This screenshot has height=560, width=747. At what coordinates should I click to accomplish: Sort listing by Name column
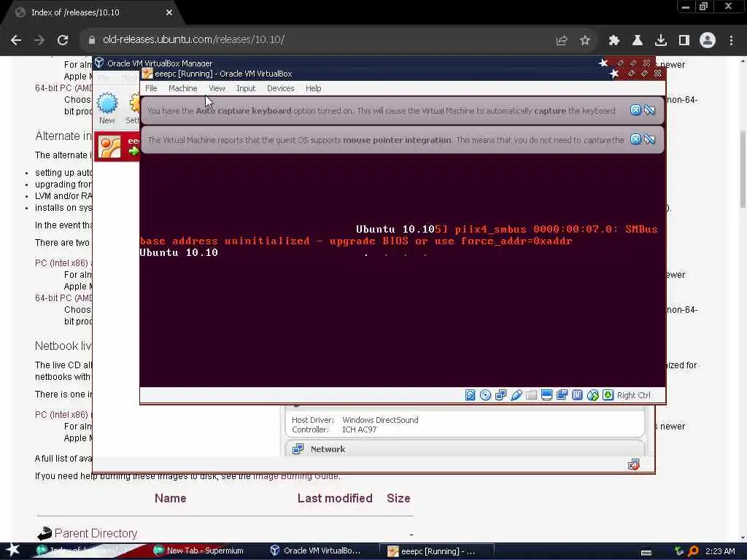pos(170,498)
